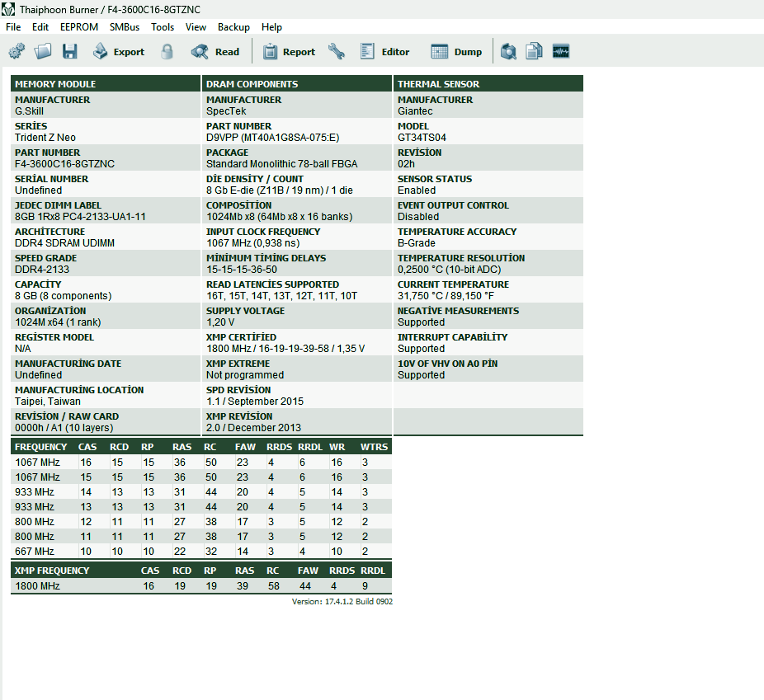Open a file with the folder icon
The image size is (764, 700).
[x=43, y=51]
